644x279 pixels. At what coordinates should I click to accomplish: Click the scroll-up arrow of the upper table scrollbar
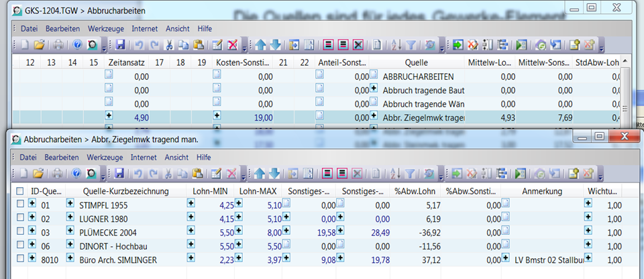(x=625, y=62)
